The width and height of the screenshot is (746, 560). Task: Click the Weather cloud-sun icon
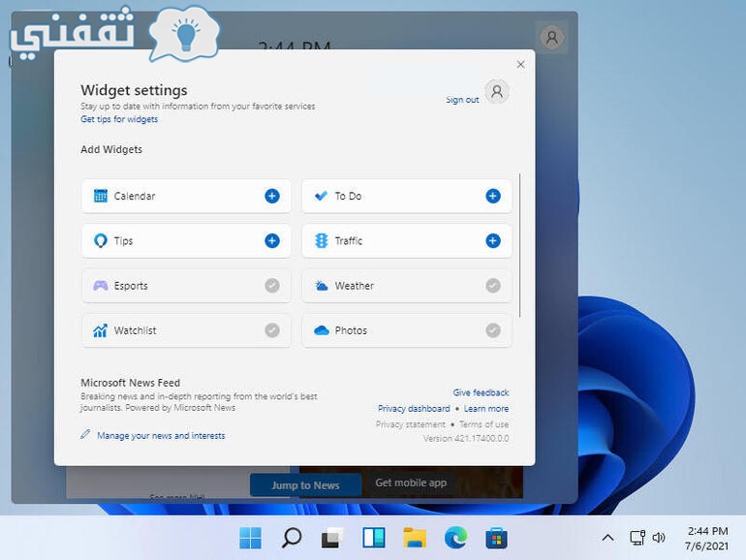pyautogui.click(x=321, y=286)
